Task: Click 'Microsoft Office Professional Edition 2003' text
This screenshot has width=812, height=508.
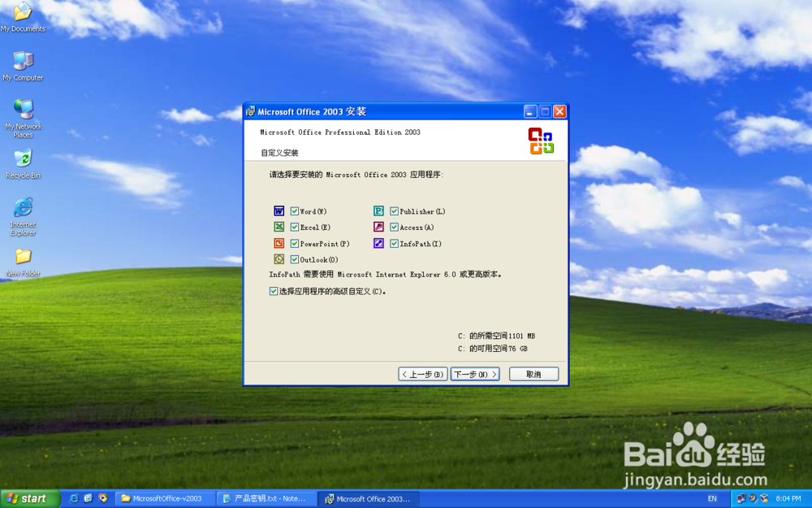Action: (x=340, y=132)
